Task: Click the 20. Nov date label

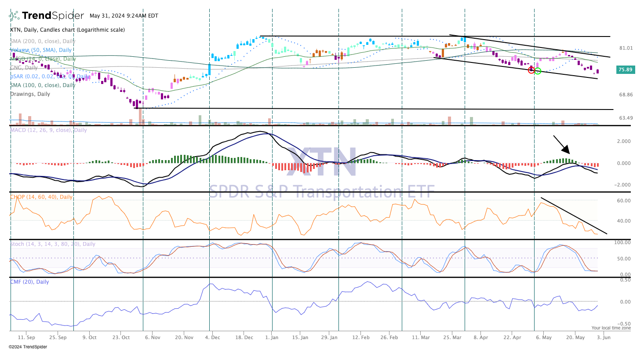Action: [x=185, y=337]
